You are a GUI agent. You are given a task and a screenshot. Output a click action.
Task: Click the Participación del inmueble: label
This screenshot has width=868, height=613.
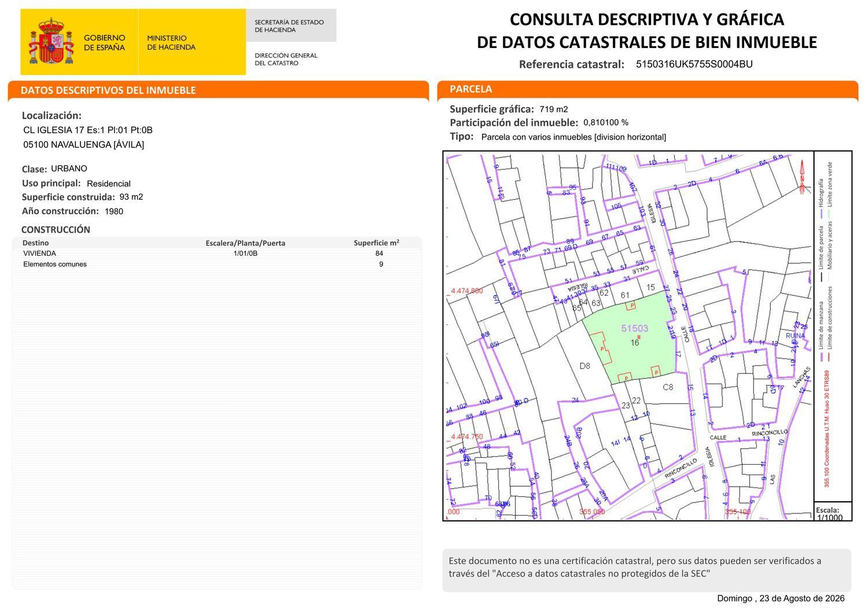click(x=514, y=123)
